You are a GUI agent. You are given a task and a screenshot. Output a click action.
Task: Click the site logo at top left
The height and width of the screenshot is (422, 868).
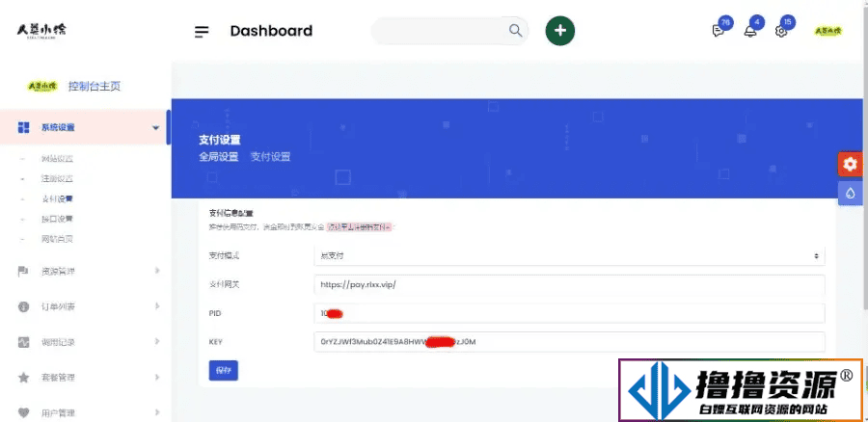pyautogui.click(x=41, y=31)
